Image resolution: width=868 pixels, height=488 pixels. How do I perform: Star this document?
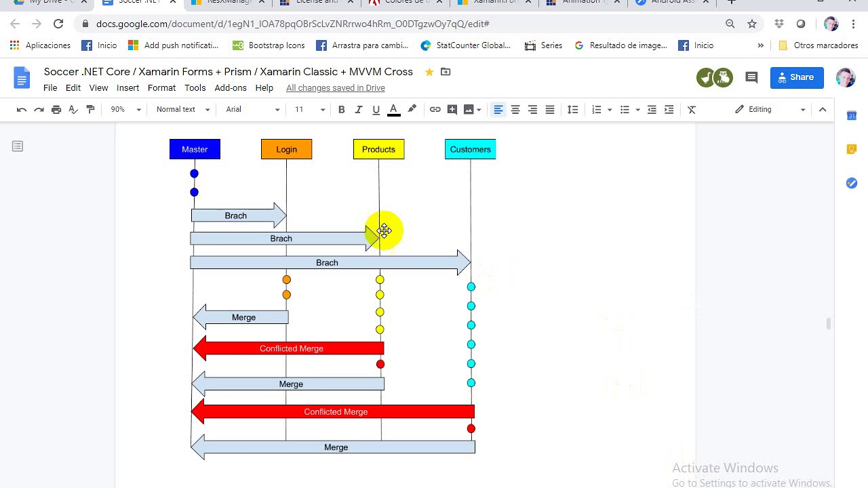coord(429,72)
